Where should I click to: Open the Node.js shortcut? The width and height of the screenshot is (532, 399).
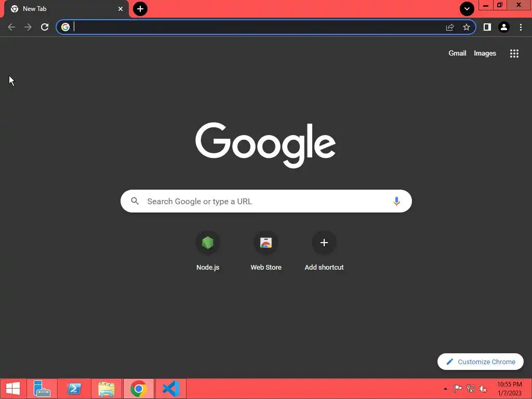click(x=208, y=251)
